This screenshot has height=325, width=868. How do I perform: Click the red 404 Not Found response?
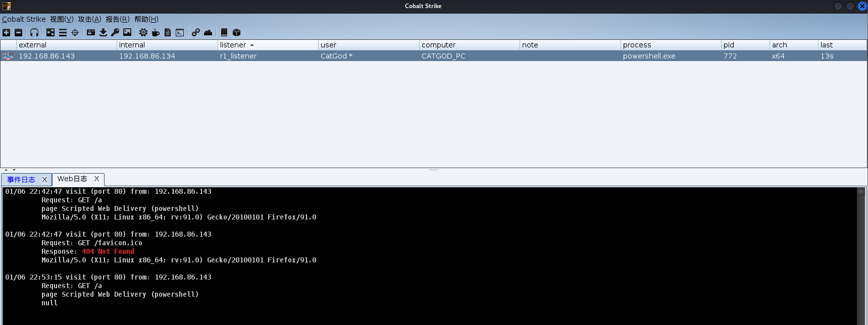(108, 251)
